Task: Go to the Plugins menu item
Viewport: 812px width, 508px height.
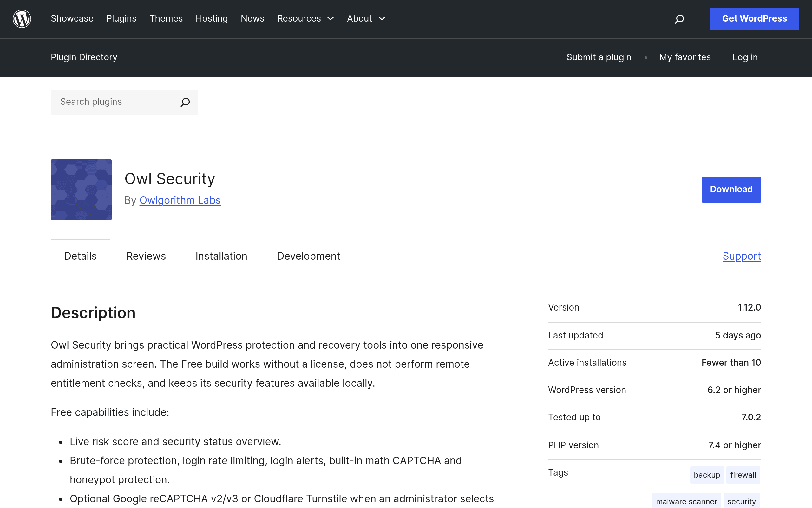Action: pos(121,18)
